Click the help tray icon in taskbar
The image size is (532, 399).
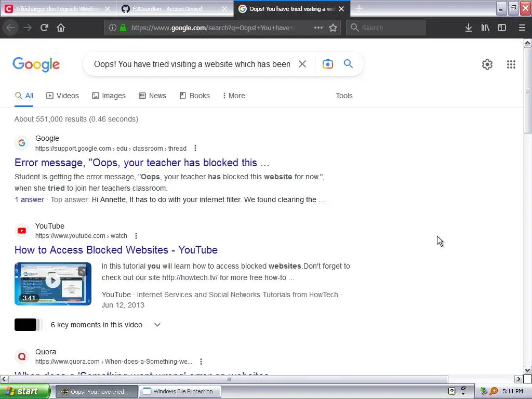coord(451,391)
